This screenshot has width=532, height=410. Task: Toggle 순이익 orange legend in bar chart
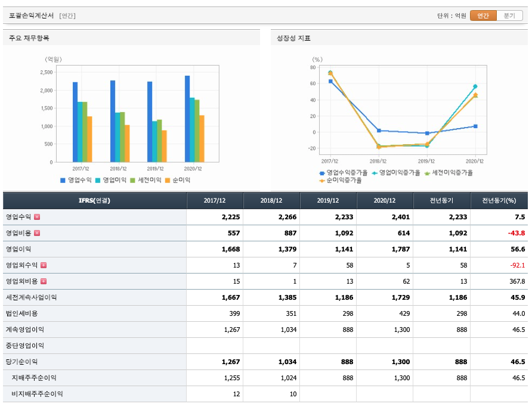coord(178,180)
